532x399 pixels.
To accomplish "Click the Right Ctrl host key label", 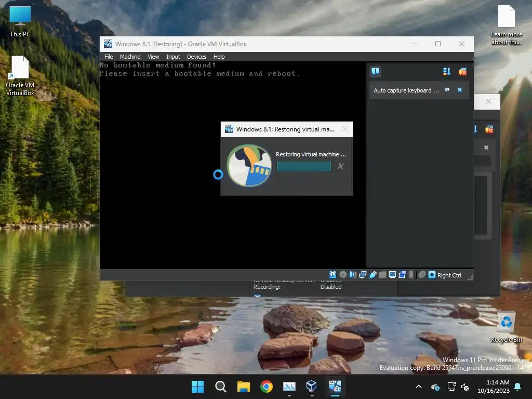I will pyautogui.click(x=449, y=275).
